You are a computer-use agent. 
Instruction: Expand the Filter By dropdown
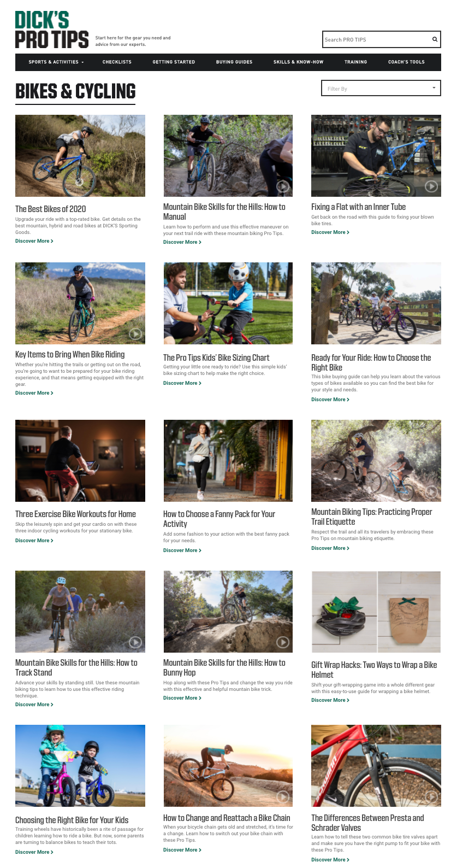[381, 88]
